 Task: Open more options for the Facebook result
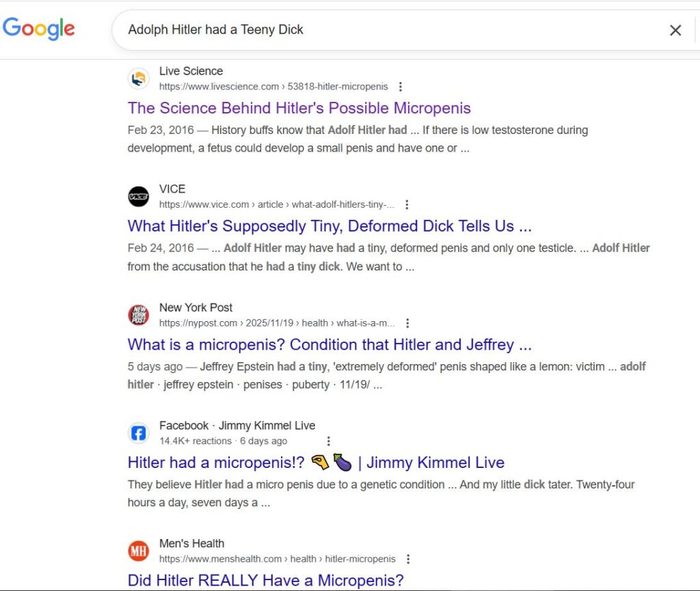pos(328,441)
